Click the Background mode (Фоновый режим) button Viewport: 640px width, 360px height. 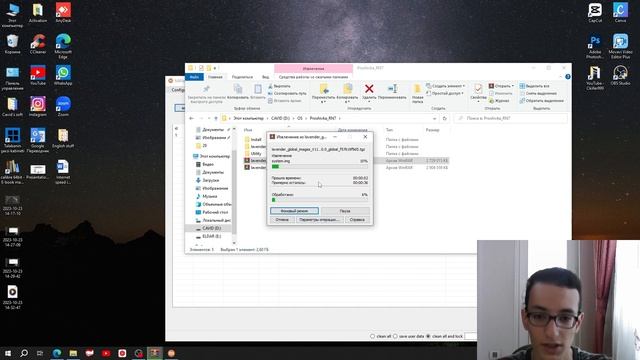[x=294, y=211]
